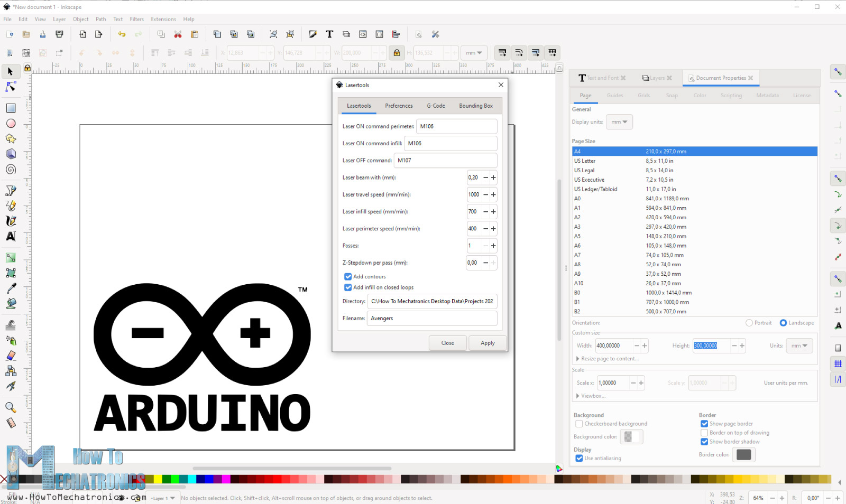
Task: Open the units dropdown in the main toolbar
Action: click(474, 52)
